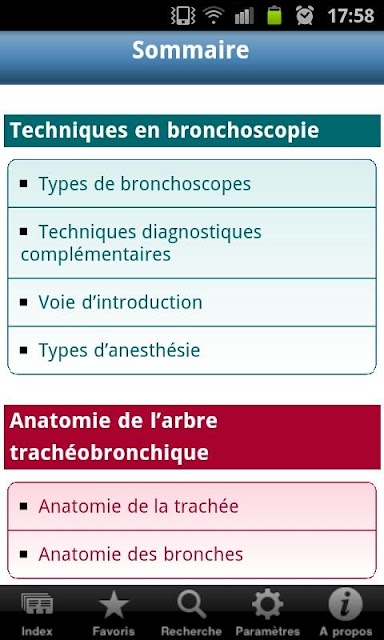This screenshot has width=384, height=640.
Task: Tap the alarm clock status icon
Action: (x=305, y=16)
